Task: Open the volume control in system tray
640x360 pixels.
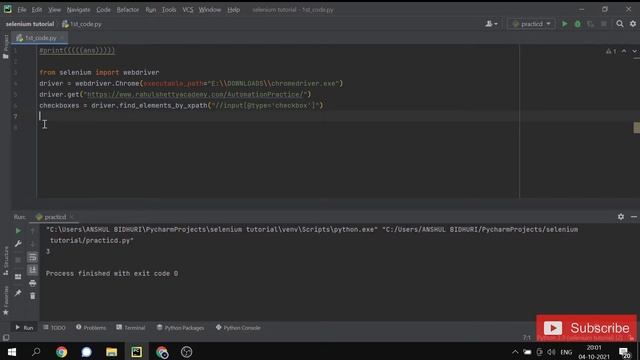Action: 551,352
